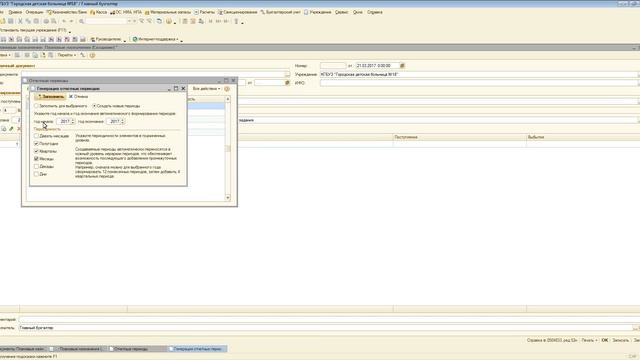Viewport: 640px width, 360px height.
Task: Click the Paste icon in main toolbar
Action: (36, 21)
